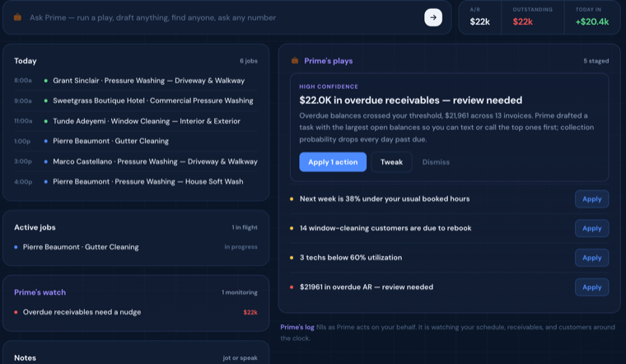Click the Prime's watch heading

[x=40, y=292]
